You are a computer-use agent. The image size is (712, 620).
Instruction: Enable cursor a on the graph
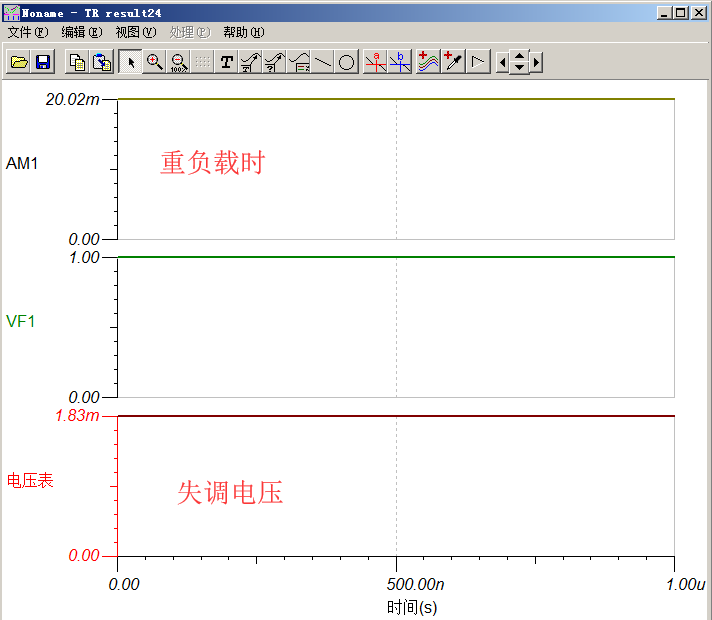[375, 62]
